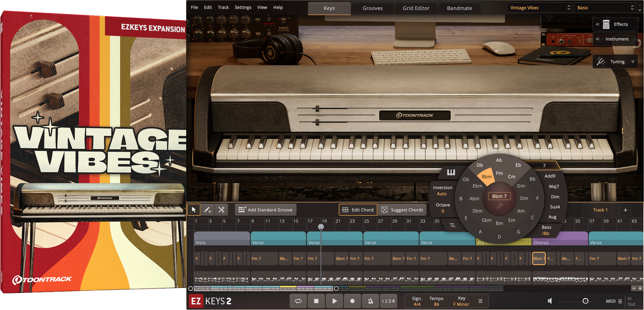The height and width of the screenshot is (310, 644).
Task: Click the Add Standard Groove button
Action: 266,210
